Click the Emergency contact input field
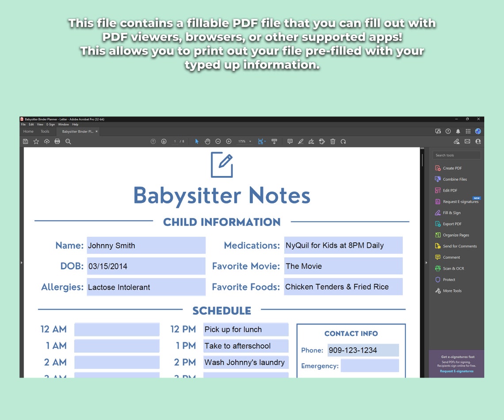The height and width of the screenshot is (420, 504). click(370, 365)
